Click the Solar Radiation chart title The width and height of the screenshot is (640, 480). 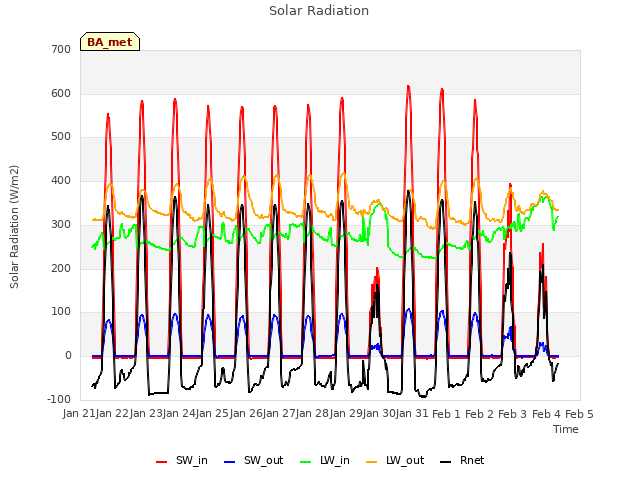click(319, 11)
